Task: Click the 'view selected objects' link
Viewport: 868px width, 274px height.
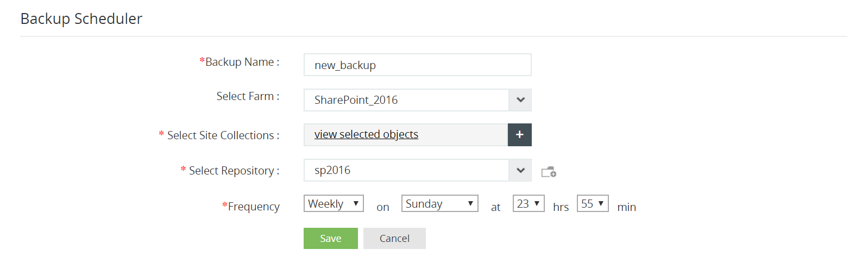Action: pyautogui.click(x=366, y=134)
